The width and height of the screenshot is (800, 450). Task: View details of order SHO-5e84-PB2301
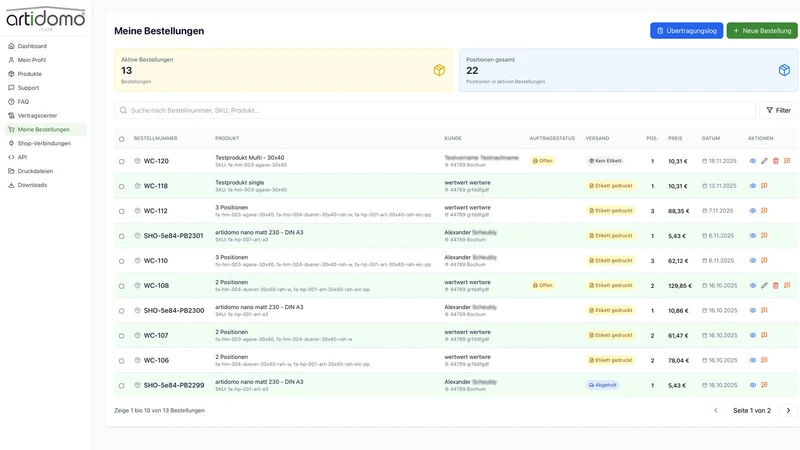[753, 236]
